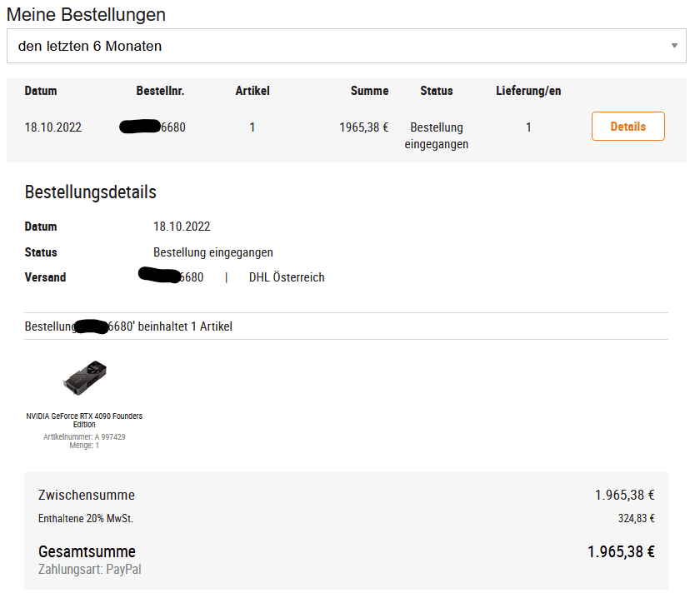Click the Artikel column header

click(252, 91)
